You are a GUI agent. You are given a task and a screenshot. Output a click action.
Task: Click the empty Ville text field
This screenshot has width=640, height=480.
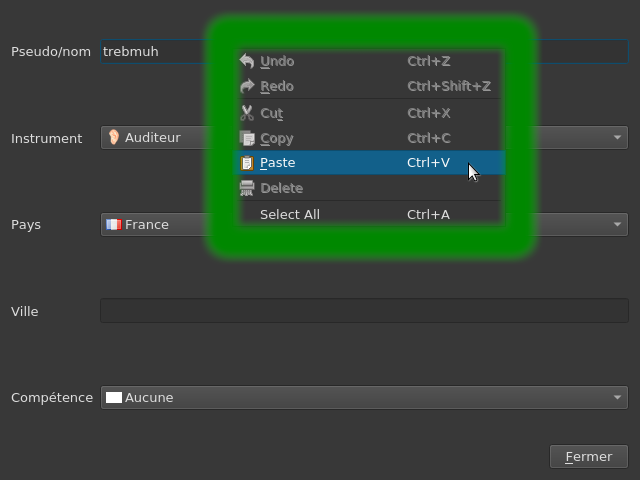pos(364,311)
